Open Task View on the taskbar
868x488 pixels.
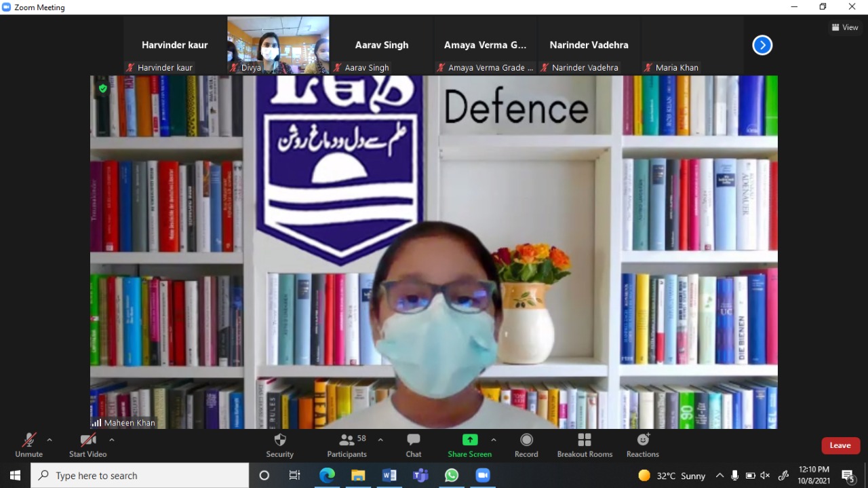tap(295, 476)
